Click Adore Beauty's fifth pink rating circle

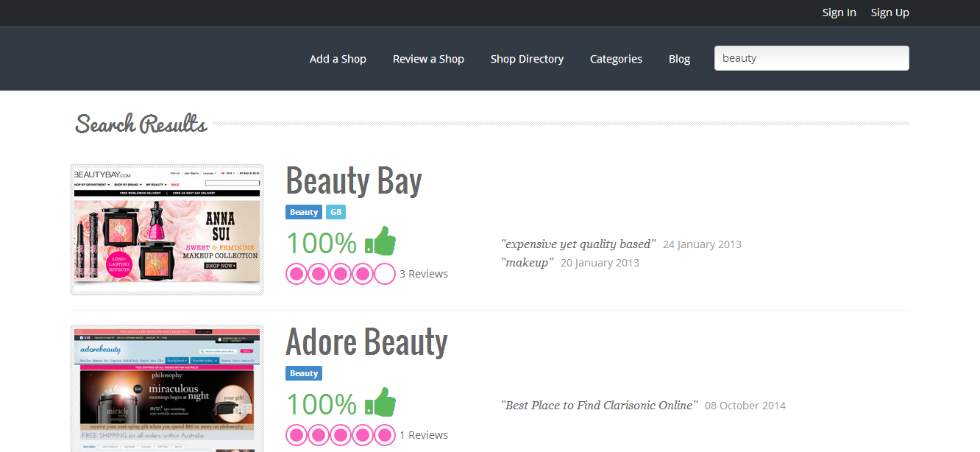pyautogui.click(x=385, y=435)
